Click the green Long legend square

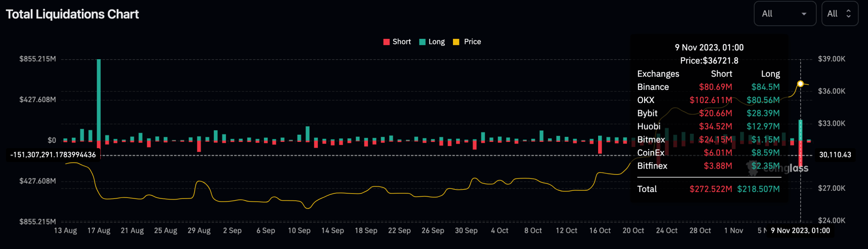click(422, 42)
